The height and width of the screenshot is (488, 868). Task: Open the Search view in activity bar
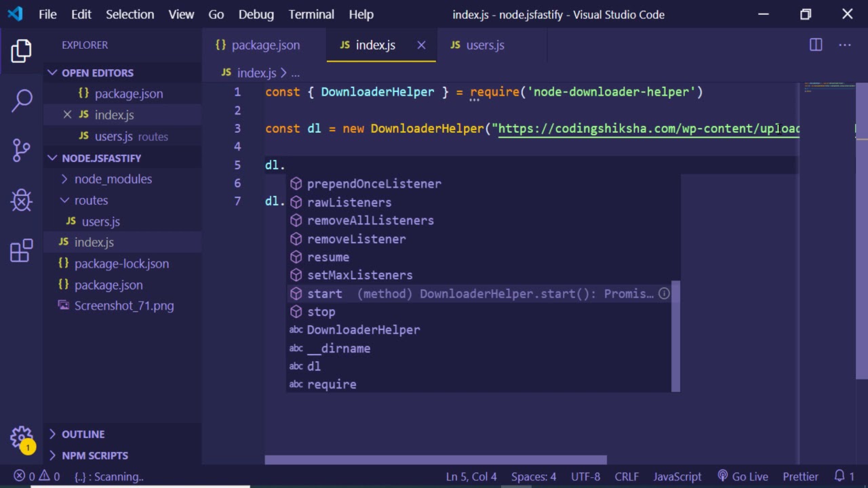[22, 100]
